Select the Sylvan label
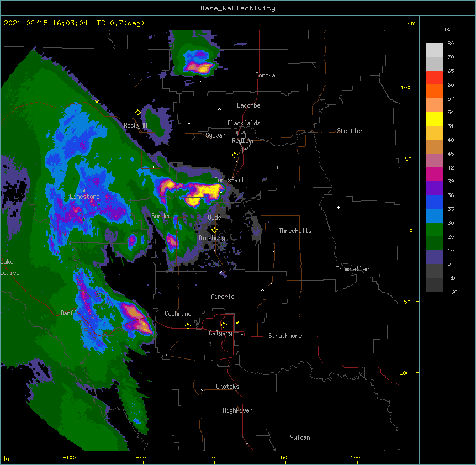Viewport: 476px width, 465px height. (x=215, y=135)
